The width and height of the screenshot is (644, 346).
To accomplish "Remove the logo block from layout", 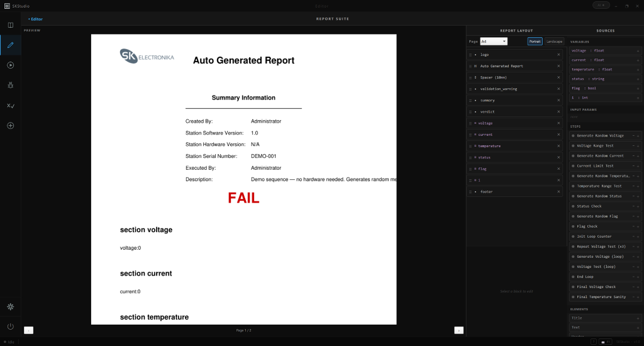I will (x=558, y=55).
